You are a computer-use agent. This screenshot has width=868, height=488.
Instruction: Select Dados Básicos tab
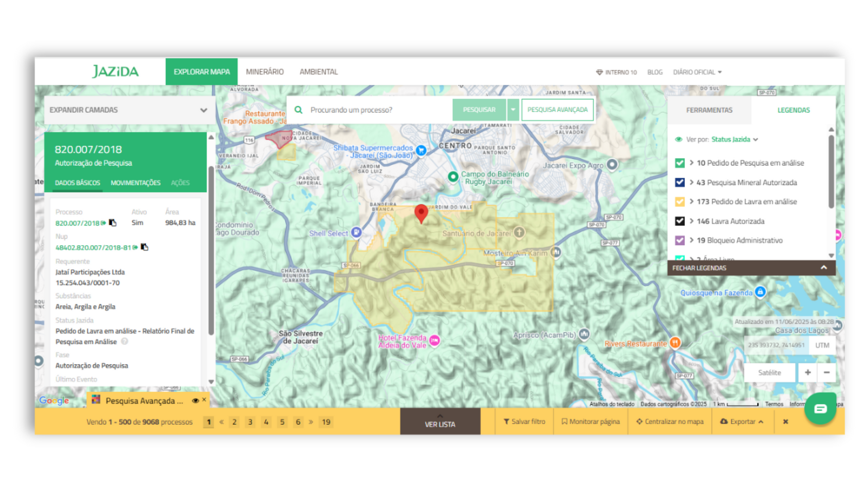[x=77, y=183]
